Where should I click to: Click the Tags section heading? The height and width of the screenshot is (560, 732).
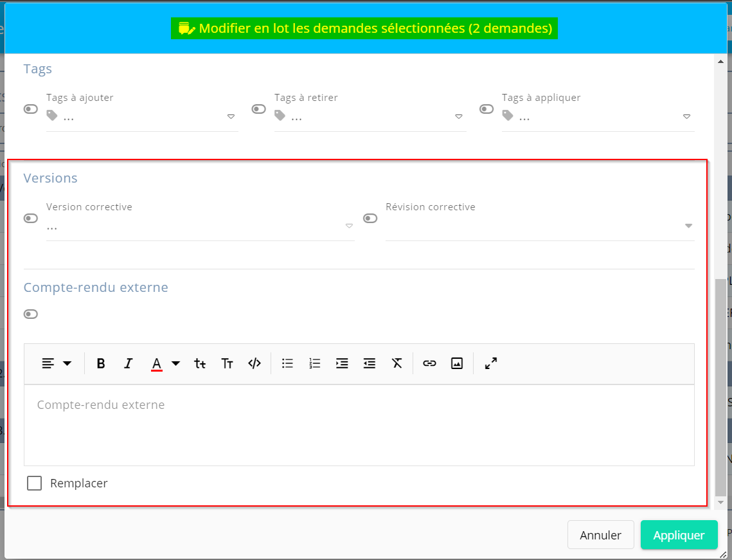tap(38, 69)
